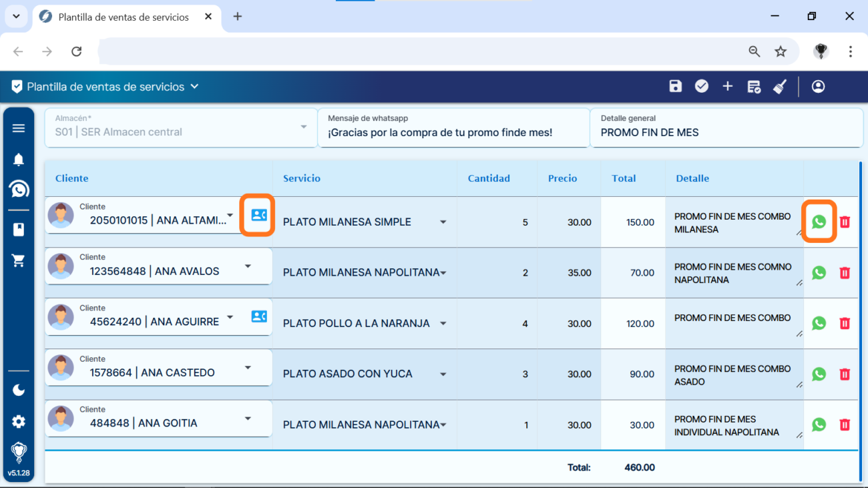Click the Mensaje de whatsapp text field
868x488 pixels.
[x=453, y=132]
